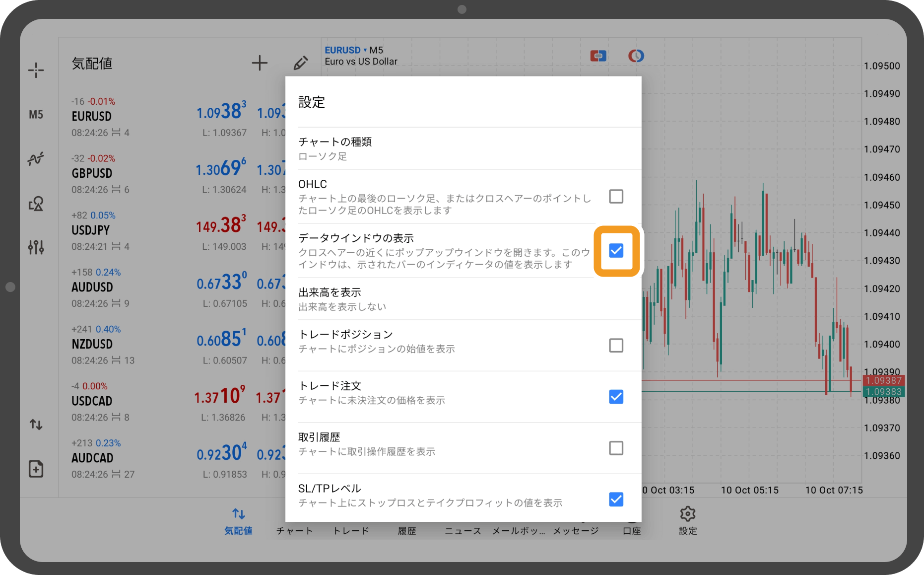
Task: Click the 気配値 panel heading
Action: (92, 64)
